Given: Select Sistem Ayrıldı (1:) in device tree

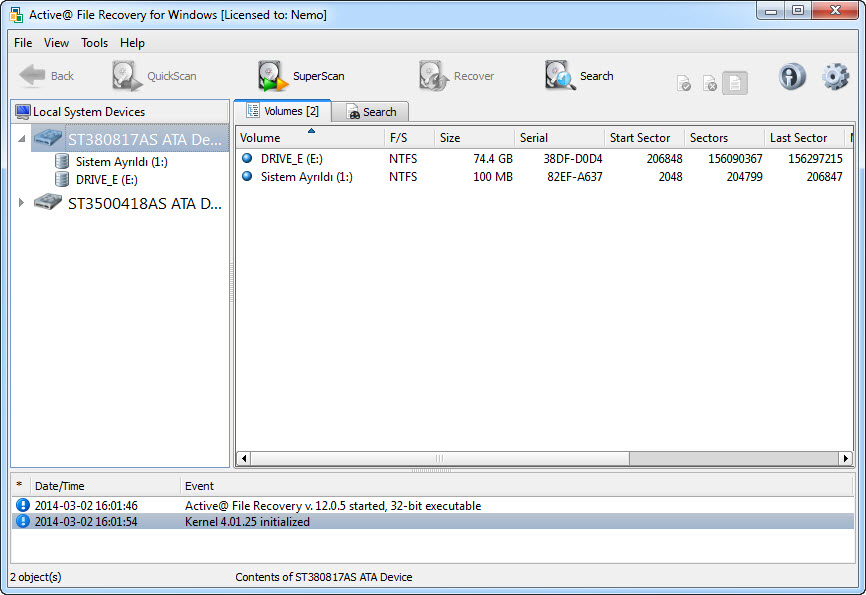Looking at the screenshot, I should (x=122, y=162).
